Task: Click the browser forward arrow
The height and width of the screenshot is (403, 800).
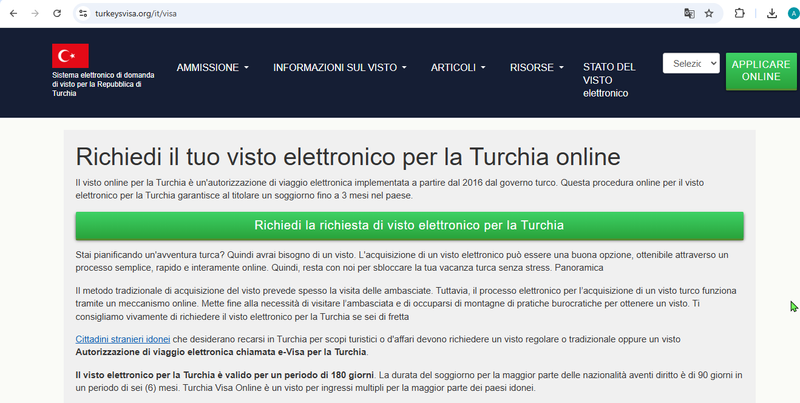Action: coord(34,14)
